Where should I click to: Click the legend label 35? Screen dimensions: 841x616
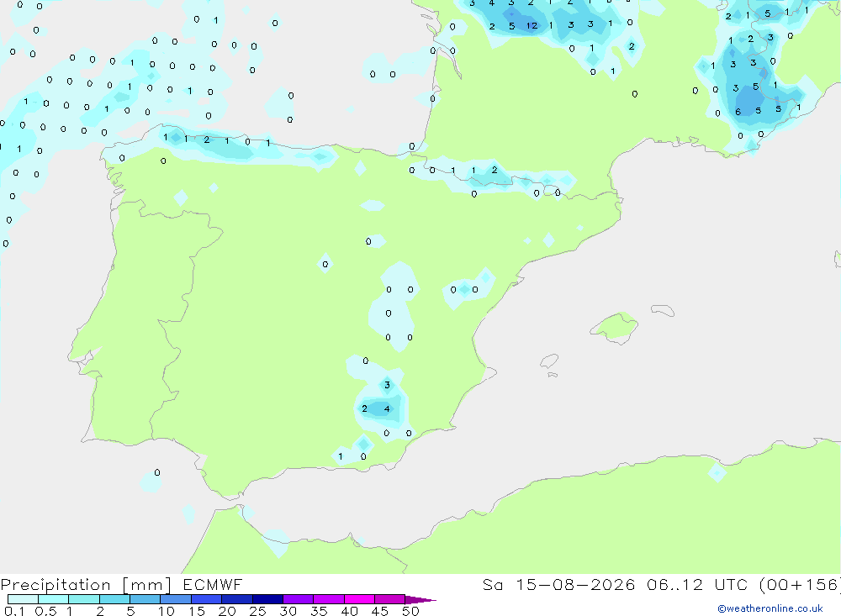319,611
